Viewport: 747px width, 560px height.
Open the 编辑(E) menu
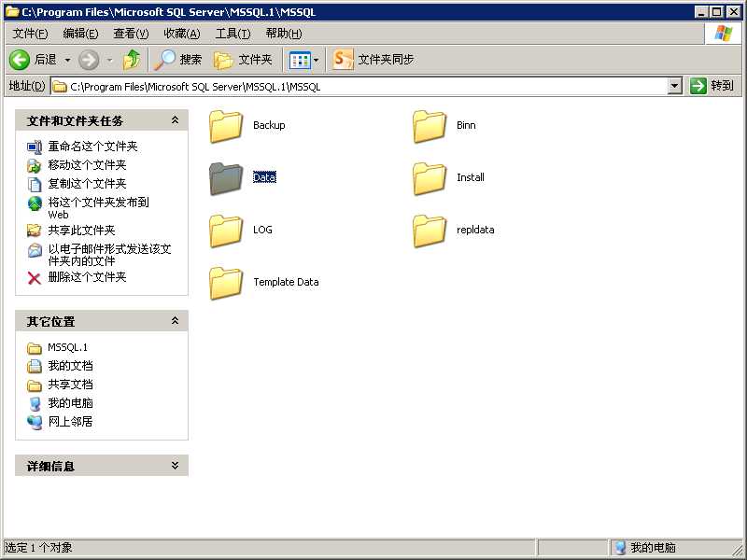click(x=80, y=34)
